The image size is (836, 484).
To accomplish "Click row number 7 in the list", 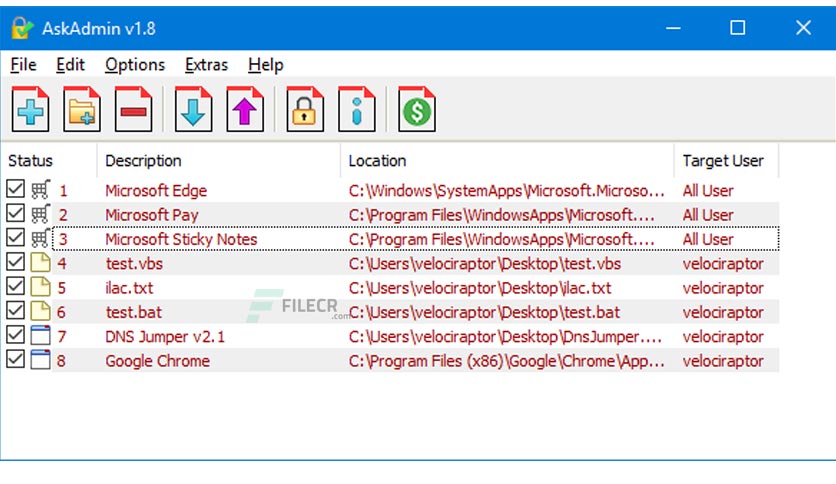I will [62, 337].
